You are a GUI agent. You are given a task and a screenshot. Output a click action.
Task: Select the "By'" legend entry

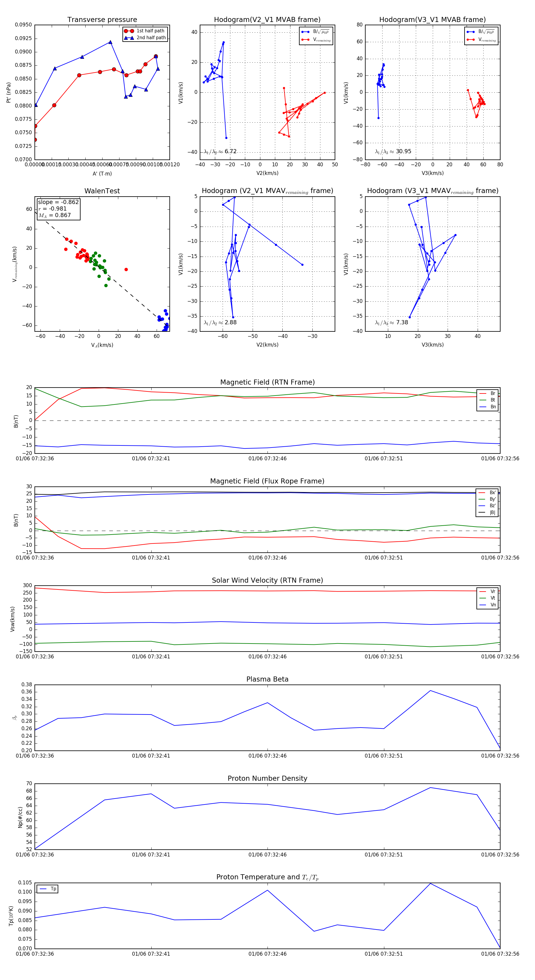(487, 499)
